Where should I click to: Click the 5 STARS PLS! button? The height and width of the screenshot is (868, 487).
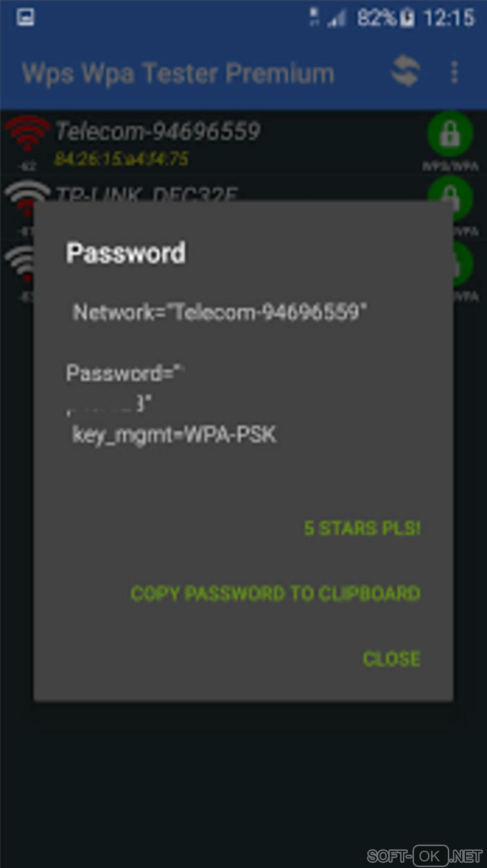362,528
